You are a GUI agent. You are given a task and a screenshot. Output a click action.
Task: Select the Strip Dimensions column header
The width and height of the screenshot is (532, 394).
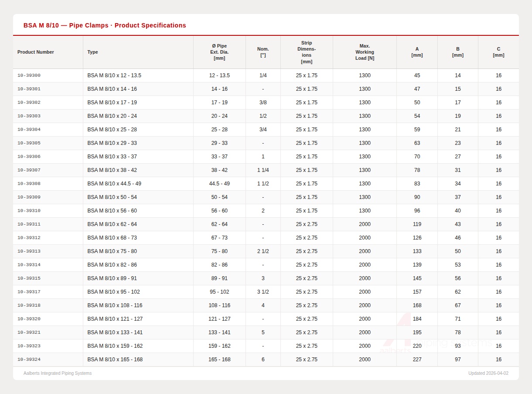coord(307,52)
